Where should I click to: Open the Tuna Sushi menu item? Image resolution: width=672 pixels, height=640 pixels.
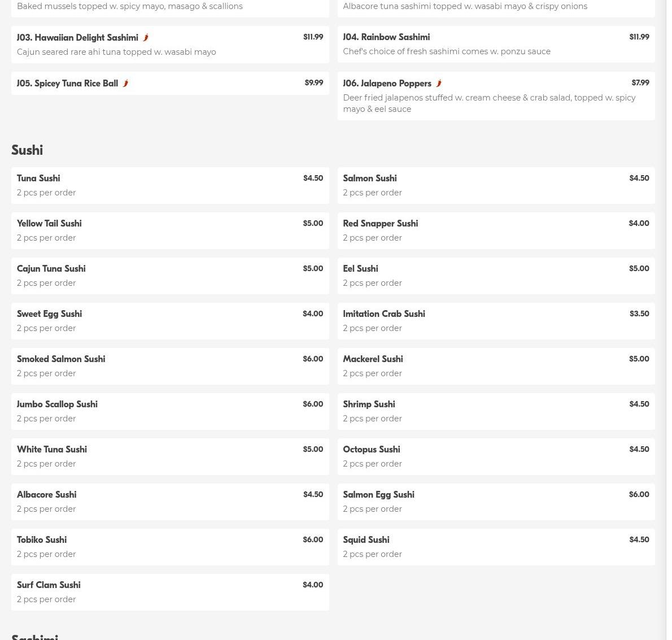point(169,185)
